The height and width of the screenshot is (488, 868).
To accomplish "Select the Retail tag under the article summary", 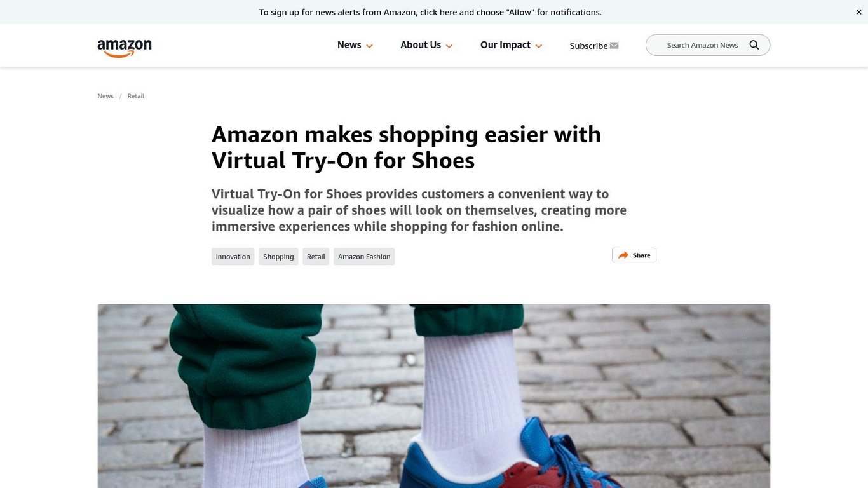I will click(x=316, y=257).
